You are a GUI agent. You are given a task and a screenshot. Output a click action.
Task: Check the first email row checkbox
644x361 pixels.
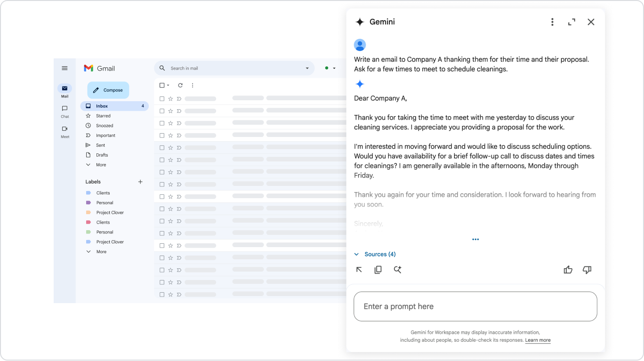(x=162, y=99)
